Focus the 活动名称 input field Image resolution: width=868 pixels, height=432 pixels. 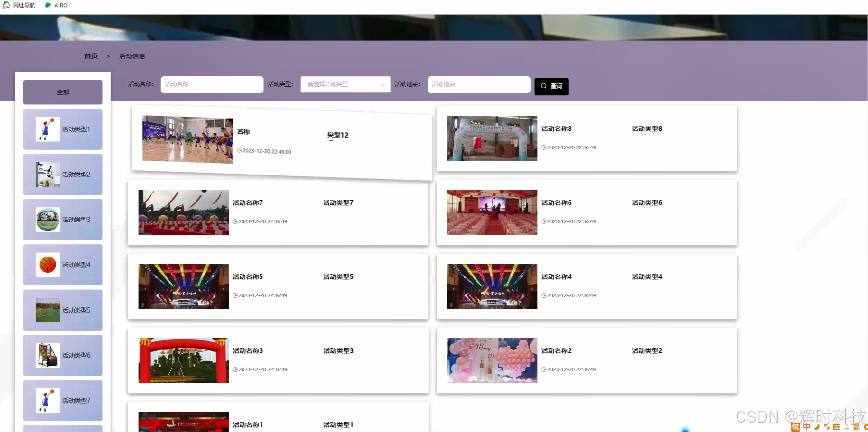(212, 84)
